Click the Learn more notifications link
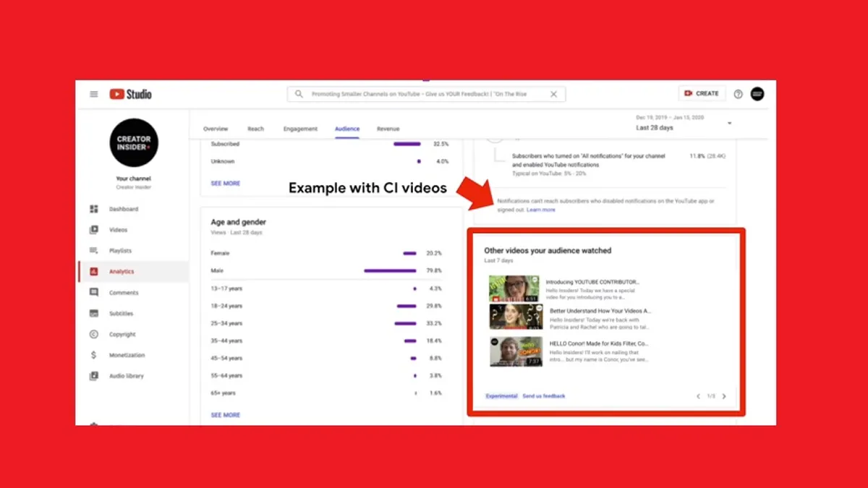 click(541, 210)
